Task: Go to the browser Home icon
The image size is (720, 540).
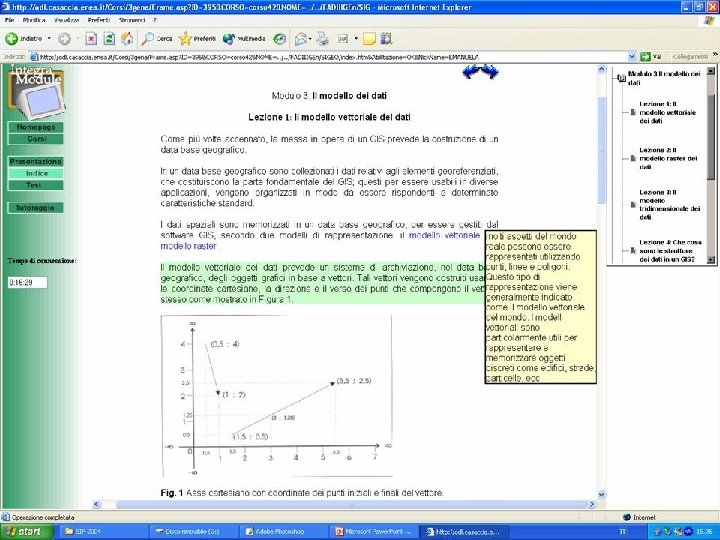Action: click(x=127, y=39)
